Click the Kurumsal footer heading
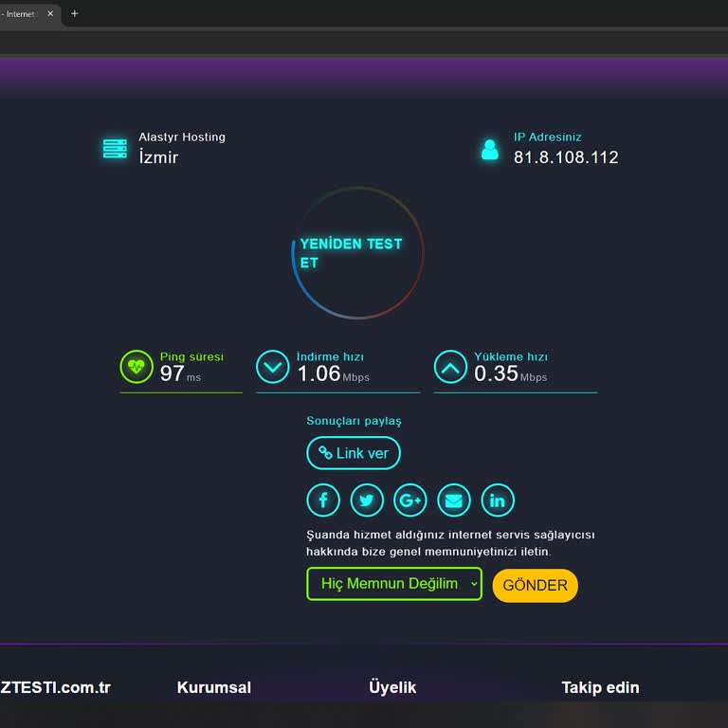The image size is (728, 728). point(214,687)
